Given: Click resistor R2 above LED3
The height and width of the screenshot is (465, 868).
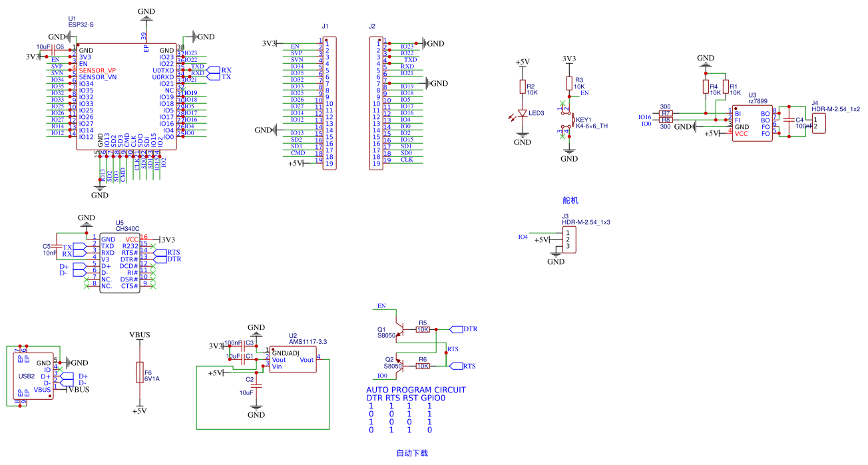Looking at the screenshot, I should click(523, 87).
